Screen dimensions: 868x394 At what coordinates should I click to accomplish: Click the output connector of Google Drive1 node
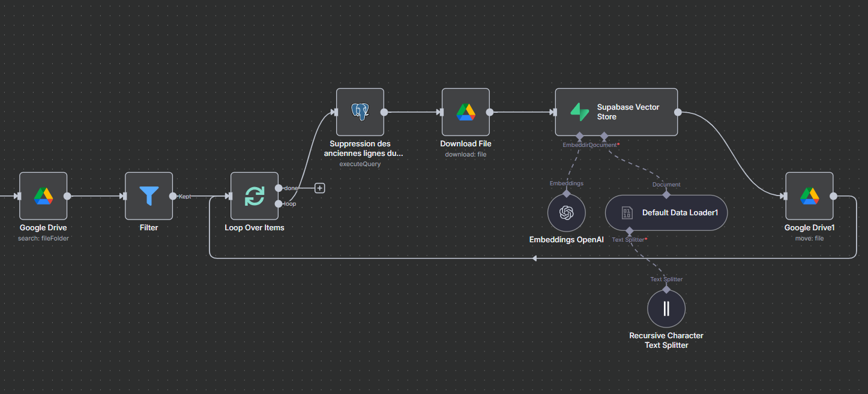click(x=833, y=196)
